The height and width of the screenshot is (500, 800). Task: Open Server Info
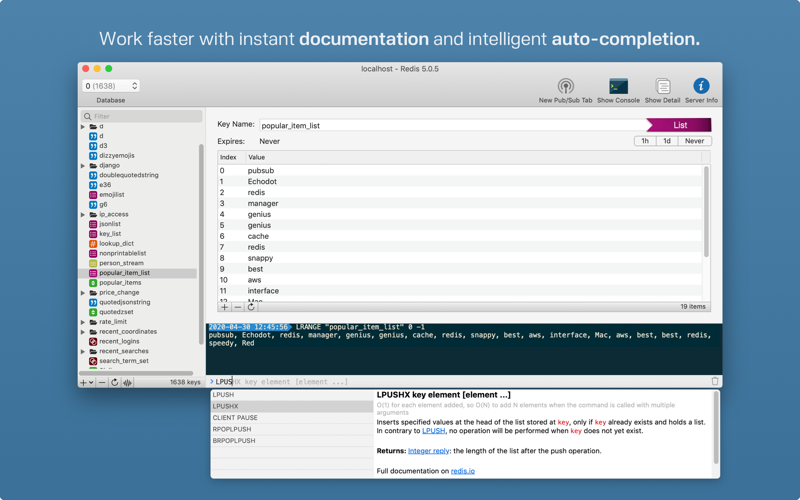pyautogui.click(x=701, y=86)
